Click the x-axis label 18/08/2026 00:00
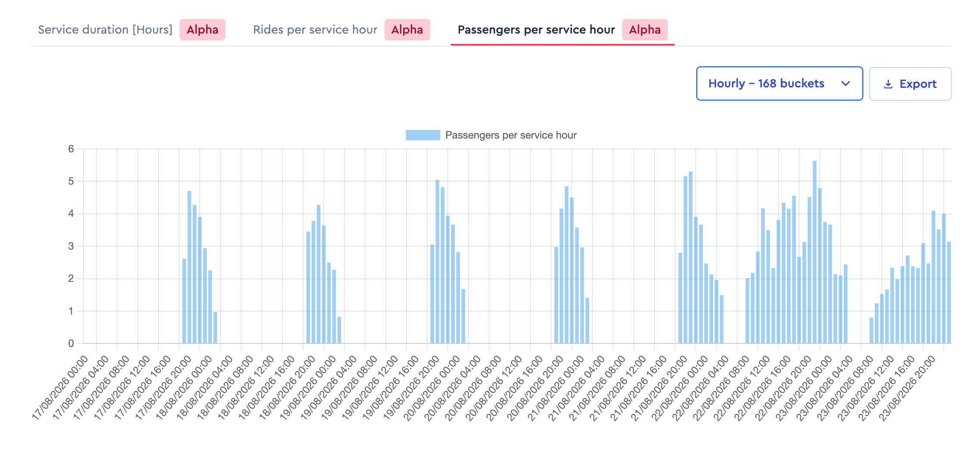 coord(184,387)
